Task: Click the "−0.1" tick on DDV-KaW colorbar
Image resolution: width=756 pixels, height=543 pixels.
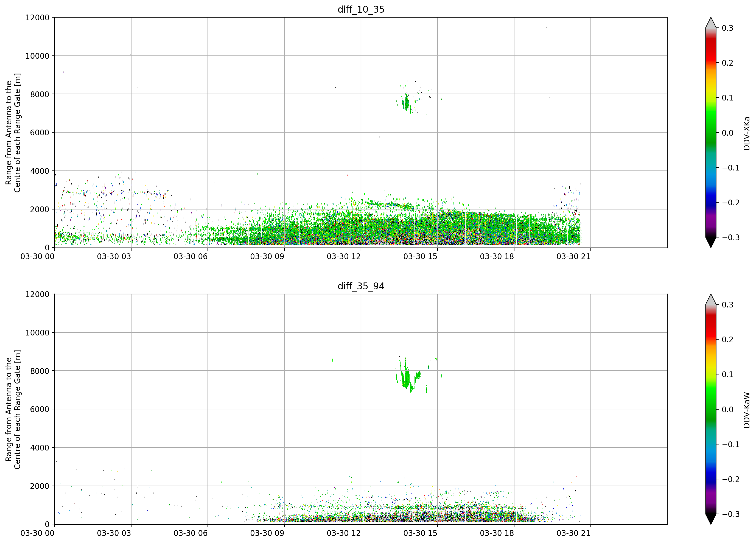Action: point(731,444)
